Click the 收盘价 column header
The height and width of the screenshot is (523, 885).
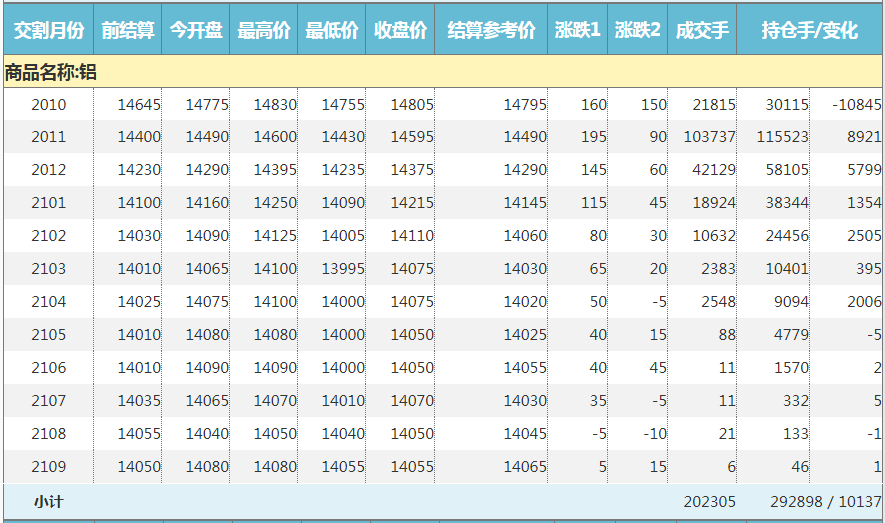pyautogui.click(x=400, y=30)
